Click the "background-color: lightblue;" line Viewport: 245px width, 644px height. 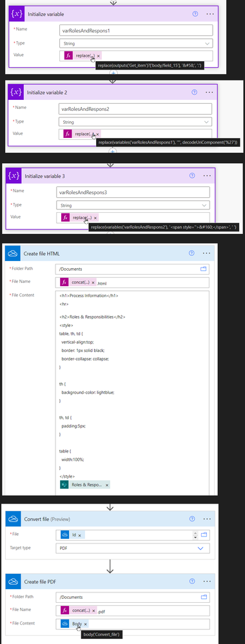pyautogui.click(x=88, y=392)
